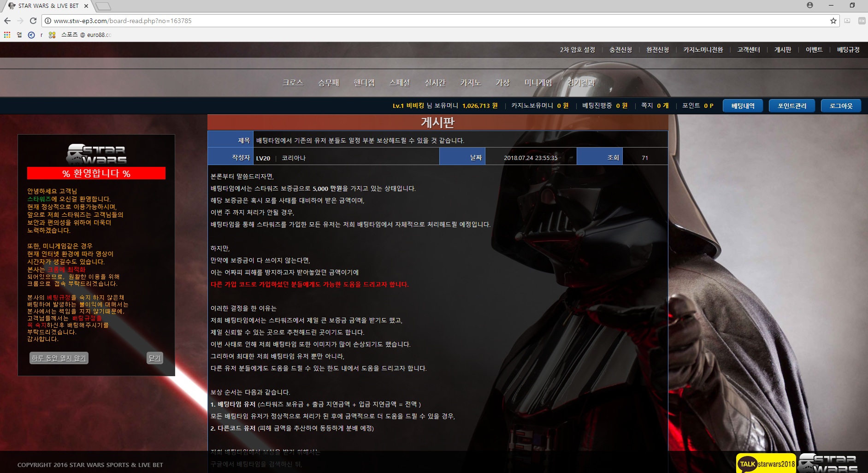
Task: Close the STAR WARS & LIVE BET tab
Action: (x=86, y=6)
